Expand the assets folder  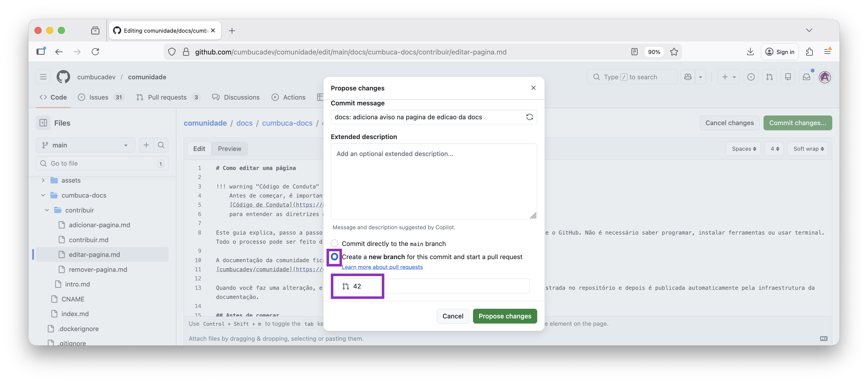tap(43, 180)
